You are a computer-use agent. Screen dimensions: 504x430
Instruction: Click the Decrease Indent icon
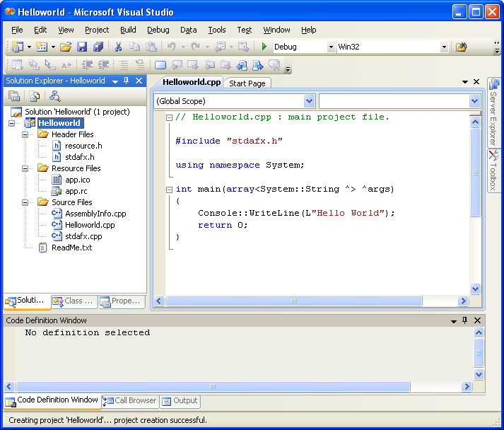point(87,65)
